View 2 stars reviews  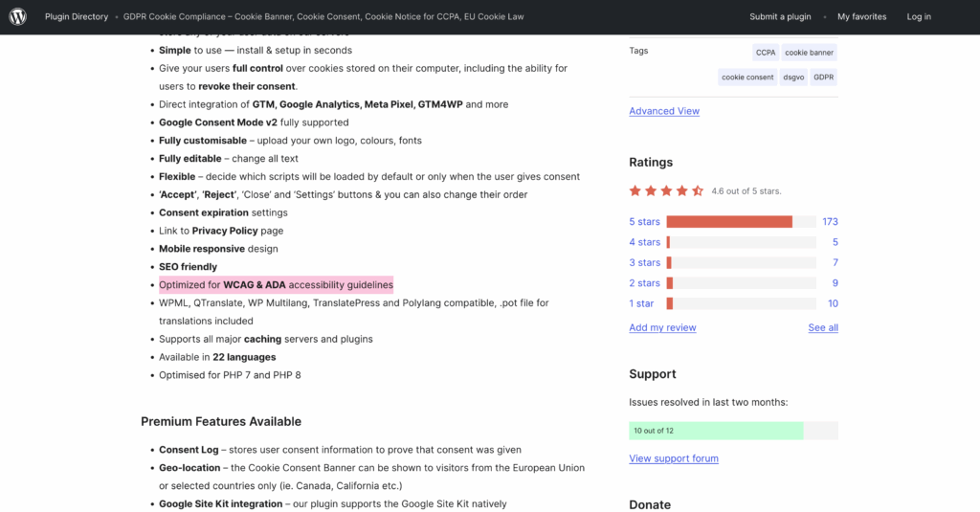pos(644,283)
